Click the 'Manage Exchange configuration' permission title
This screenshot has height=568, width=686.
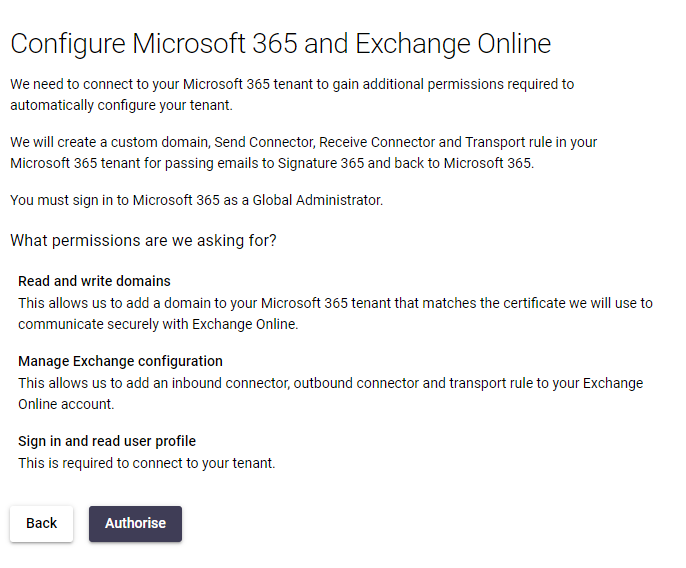pyautogui.click(x=120, y=361)
